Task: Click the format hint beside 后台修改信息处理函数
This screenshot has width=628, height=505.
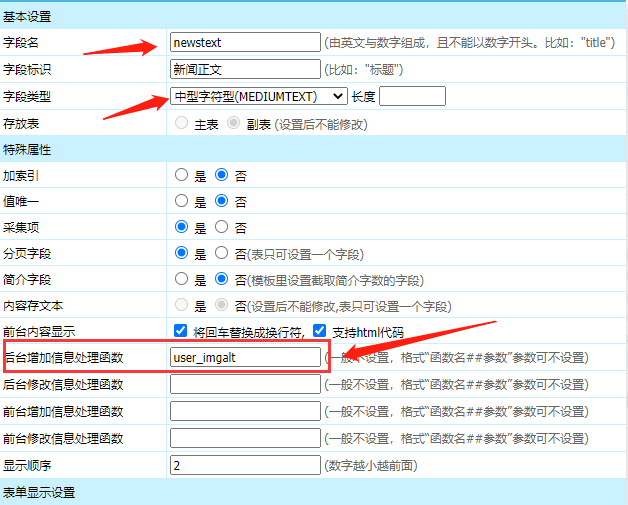Action: point(457,384)
